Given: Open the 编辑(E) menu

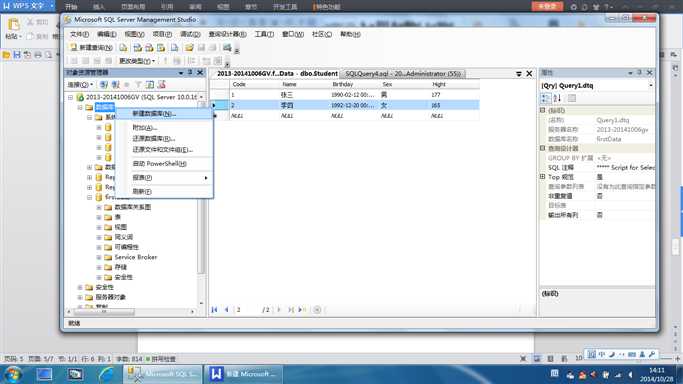Looking at the screenshot, I should point(106,34).
